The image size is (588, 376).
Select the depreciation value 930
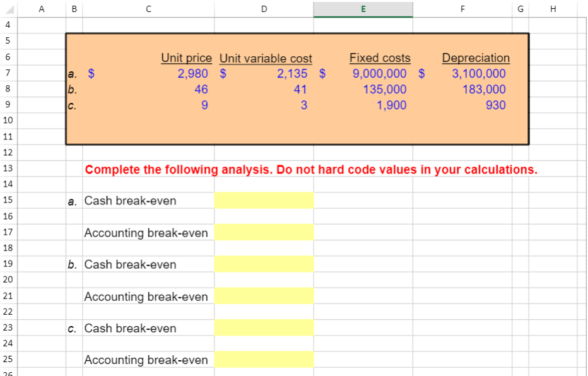[x=496, y=105]
